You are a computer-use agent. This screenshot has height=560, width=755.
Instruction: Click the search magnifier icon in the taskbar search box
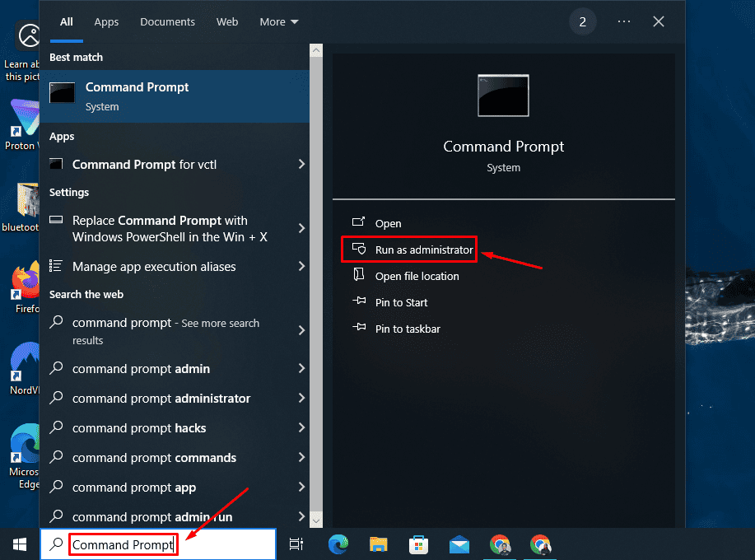coord(56,544)
